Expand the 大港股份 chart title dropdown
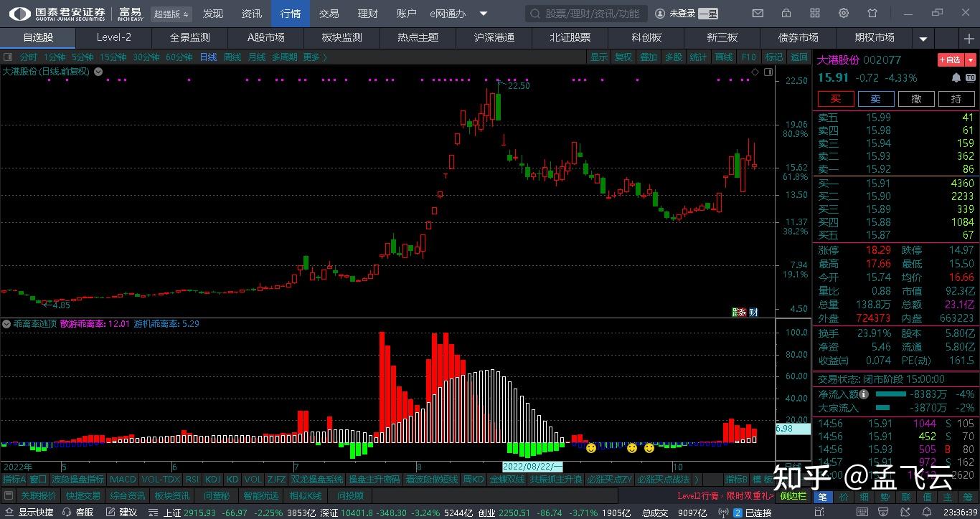Image resolution: width=980 pixels, height=519 pixels. point(98,72)
